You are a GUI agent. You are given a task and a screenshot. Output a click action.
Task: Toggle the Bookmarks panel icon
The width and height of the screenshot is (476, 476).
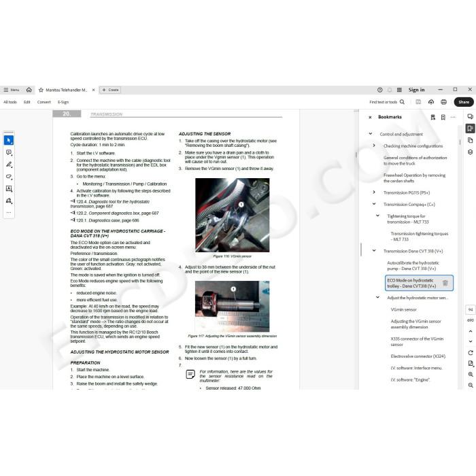click(x=471, y=129)
